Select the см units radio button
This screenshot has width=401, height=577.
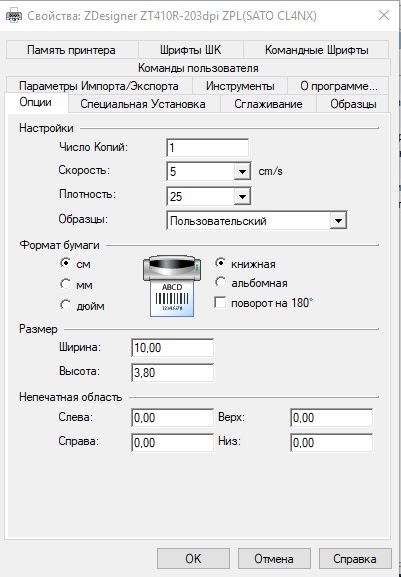tap(65, 263)
